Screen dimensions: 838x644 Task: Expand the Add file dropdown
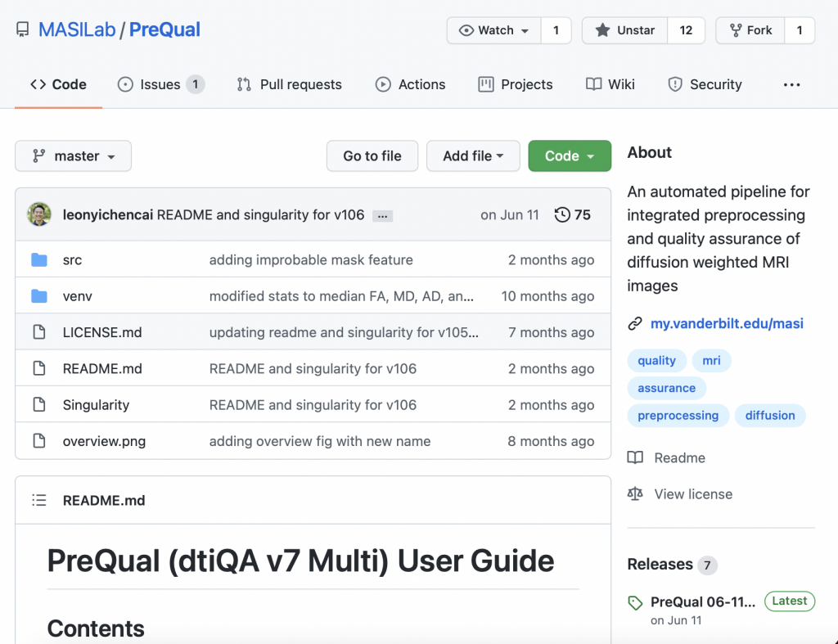point(473,156)
